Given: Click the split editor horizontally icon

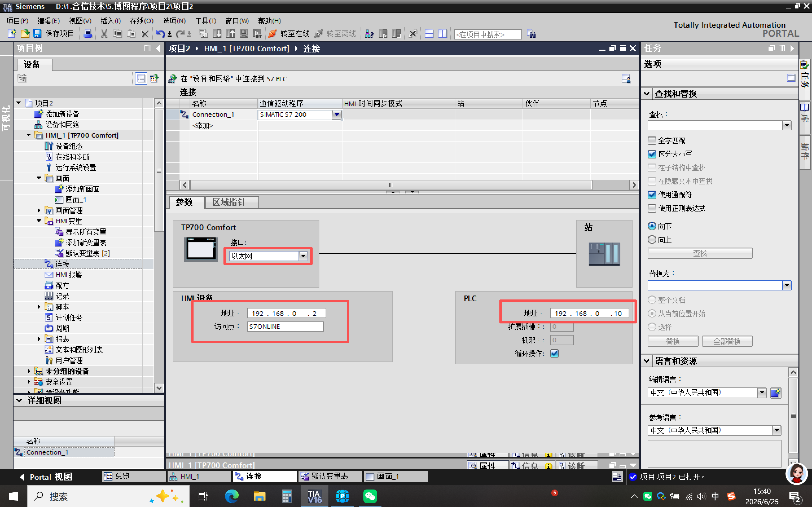Looking at the screenshot, I should (x=429, y=34).
